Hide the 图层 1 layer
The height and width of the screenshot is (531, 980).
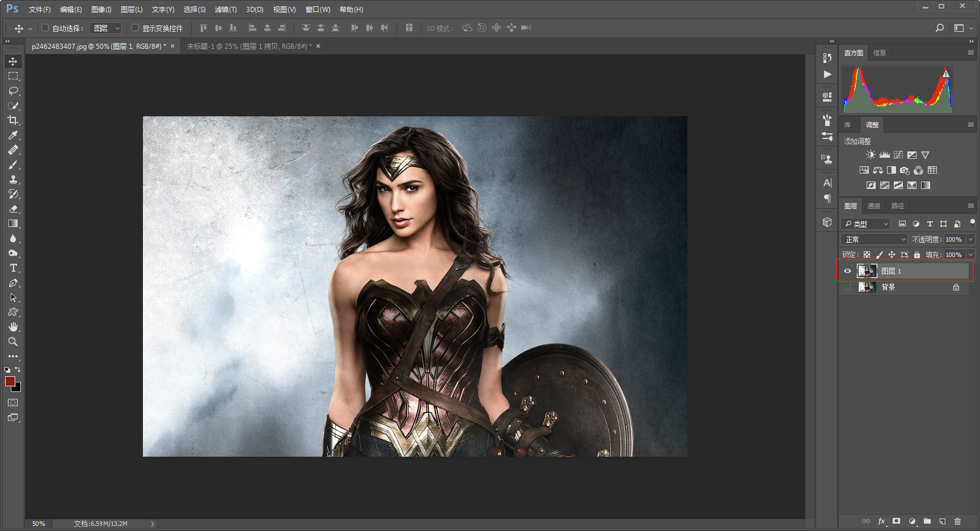847,271
